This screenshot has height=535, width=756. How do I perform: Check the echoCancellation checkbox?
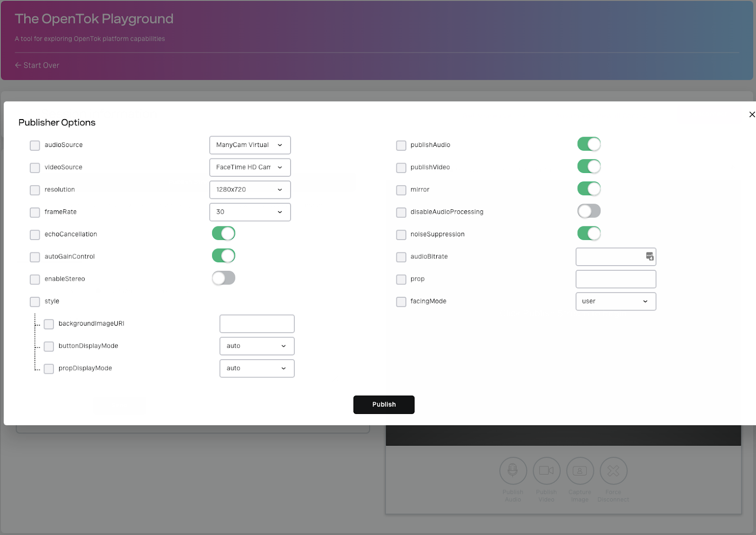35,234
